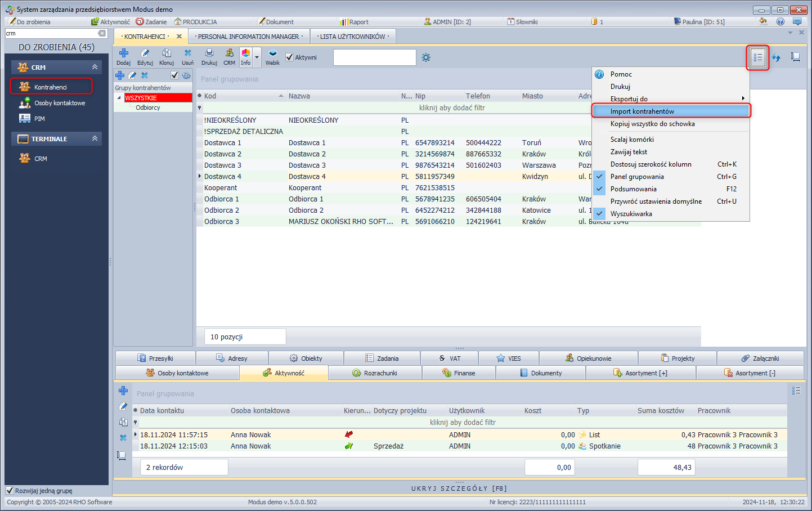
Task: Open the Webik tool icon
Action: click(272, 53)
